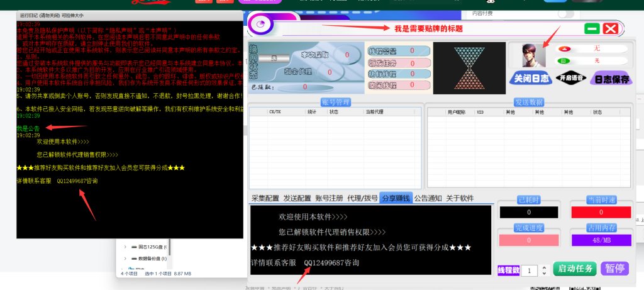Open the 公告通知 tab
This screenshot has height=290, width=644.
[428, 198]
